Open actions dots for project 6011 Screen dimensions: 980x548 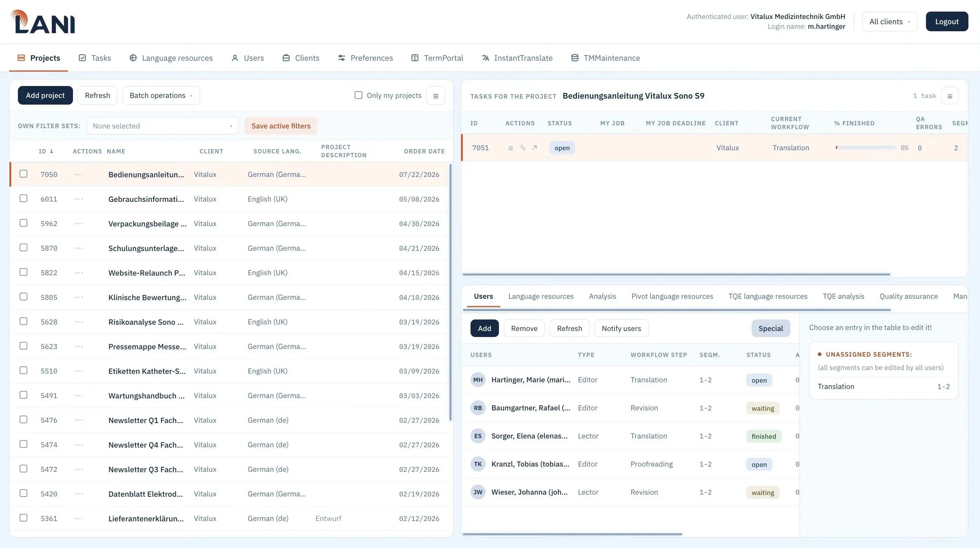click(x=79, y=199)
